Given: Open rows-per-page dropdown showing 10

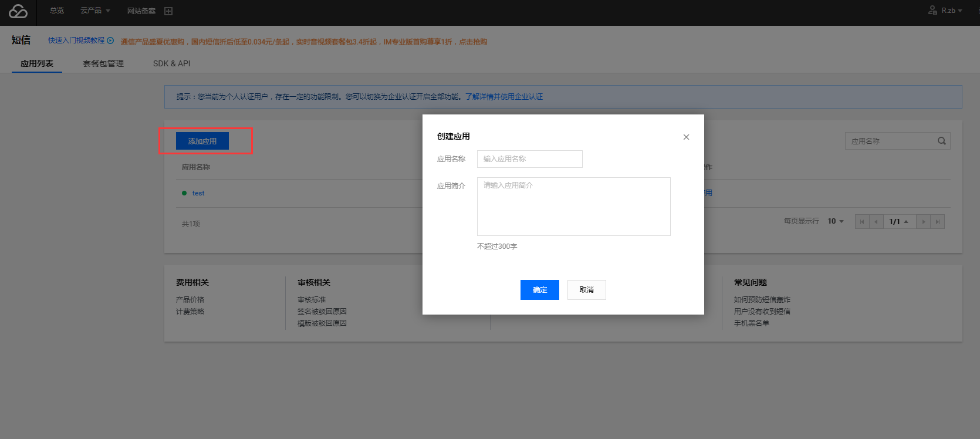Looking at the screenshot, I should coord(836,221).
